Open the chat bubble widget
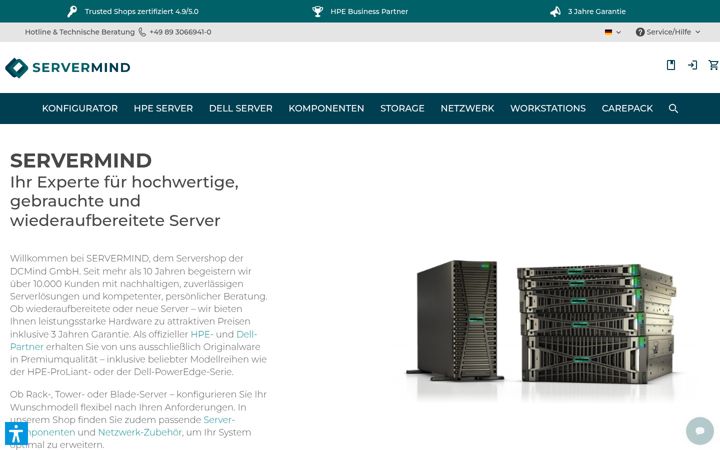Viewport: 720px width, 450px height. coord(700,431)
